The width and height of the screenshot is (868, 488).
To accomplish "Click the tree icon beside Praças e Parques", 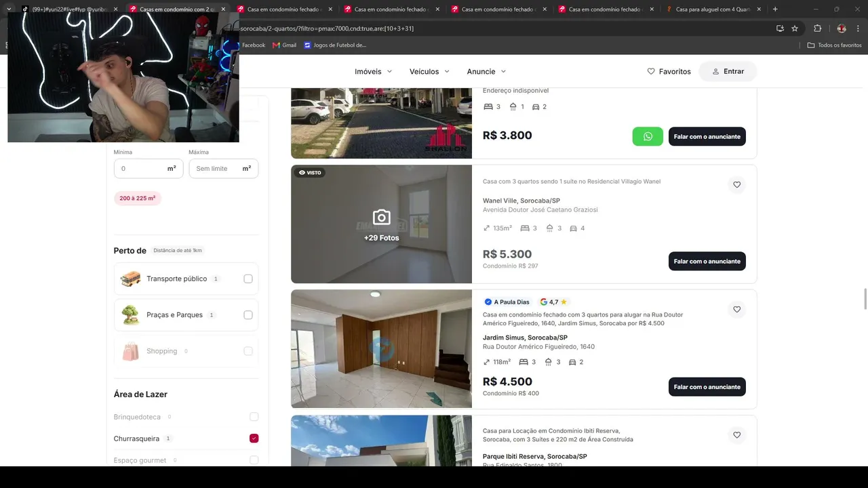I will (x=130, y=314).
